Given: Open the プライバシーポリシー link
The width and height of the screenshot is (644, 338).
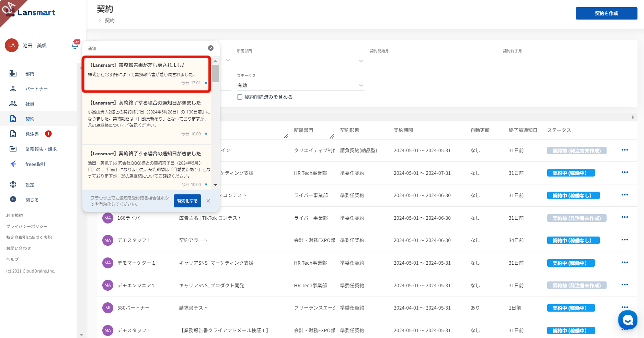Looking at the screenshot, I should [27, 227].
